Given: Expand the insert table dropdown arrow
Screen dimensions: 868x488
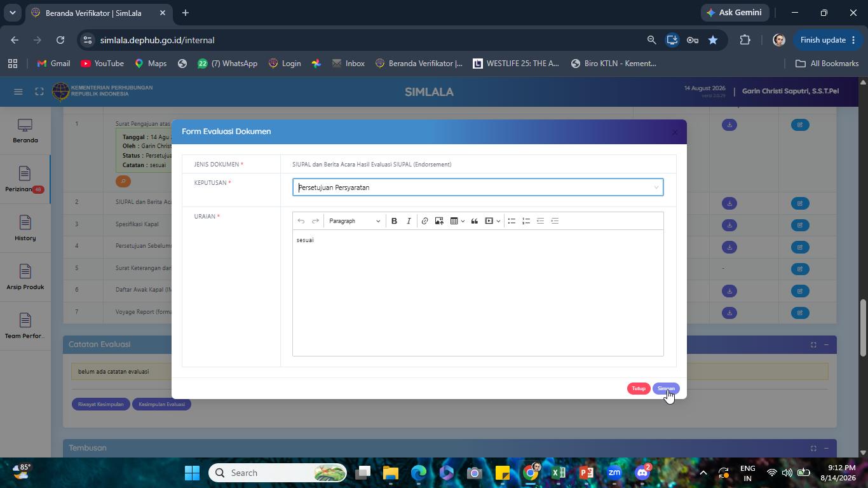Looking at the screenshot, I should pos(463,221).
